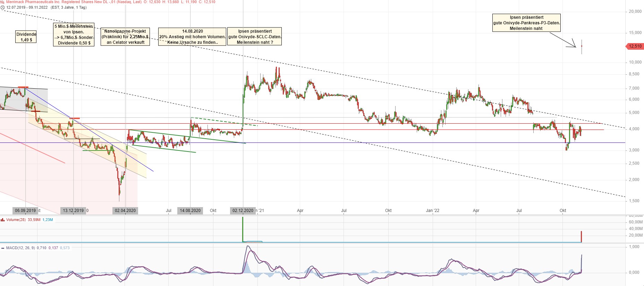Click the clock icon beside the date range
This screenshot has width=644, height=286.
3,7
